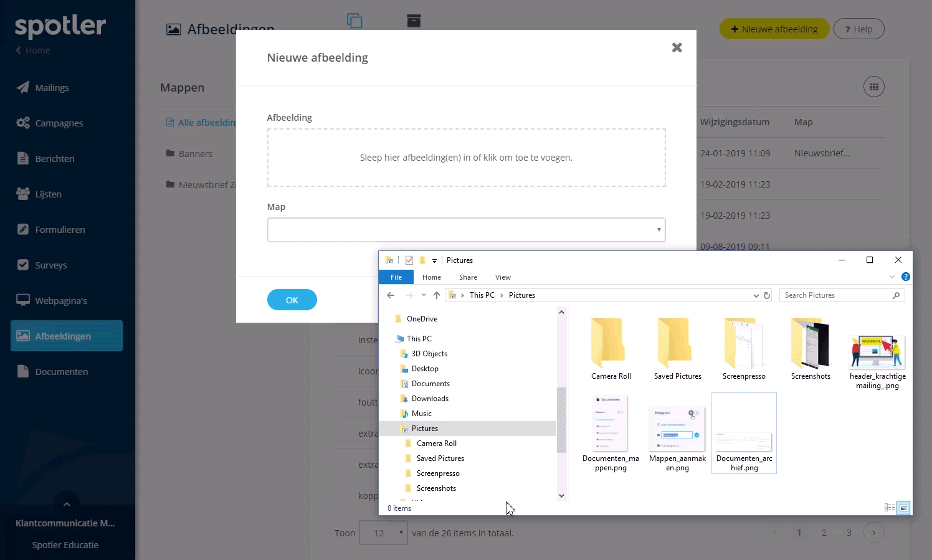Select the Screenshots folder icon
This screenshot has height=560, width=932.
(x=810, y=343)
